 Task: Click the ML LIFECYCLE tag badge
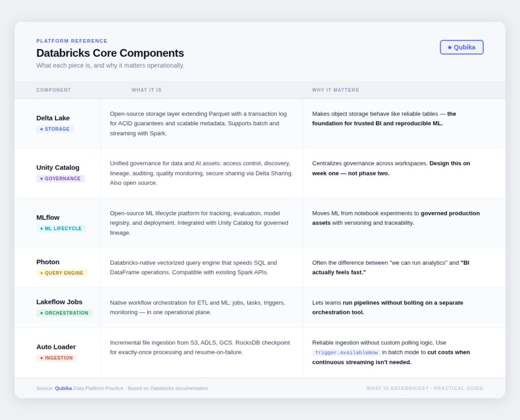pos(61,229)
